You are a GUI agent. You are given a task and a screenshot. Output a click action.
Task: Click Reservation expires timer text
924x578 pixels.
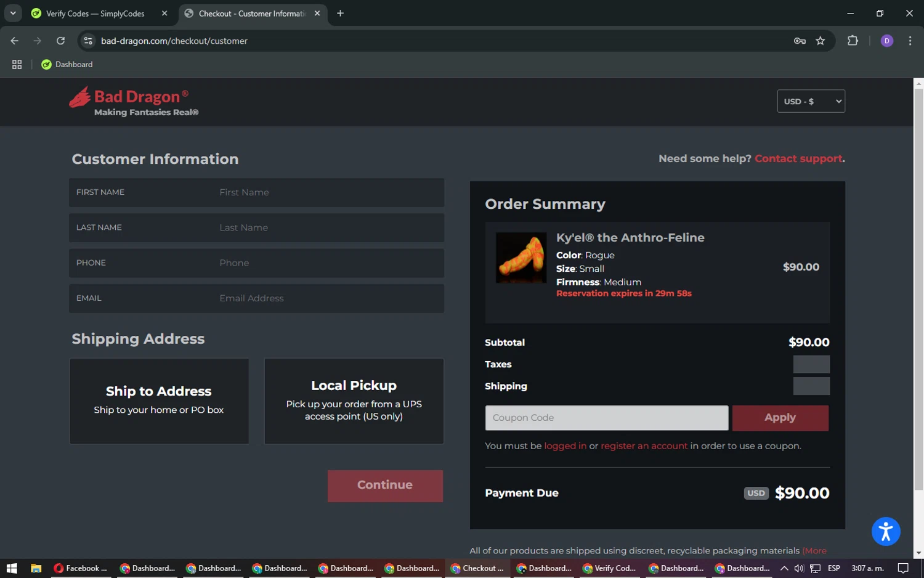click(623, 293)
